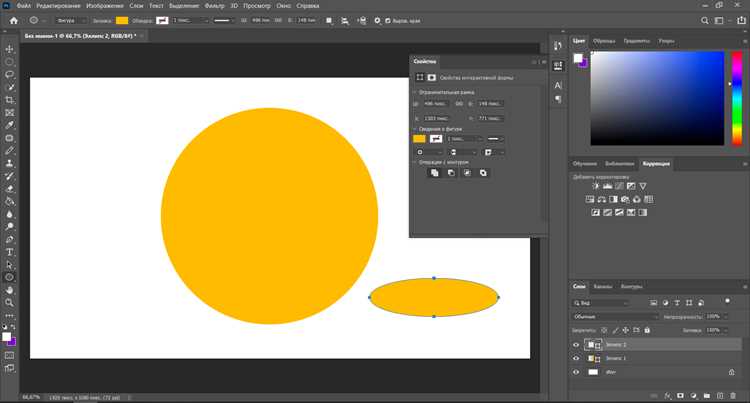Select the Move tool
The image size is (750, 403).
[10, 49]
